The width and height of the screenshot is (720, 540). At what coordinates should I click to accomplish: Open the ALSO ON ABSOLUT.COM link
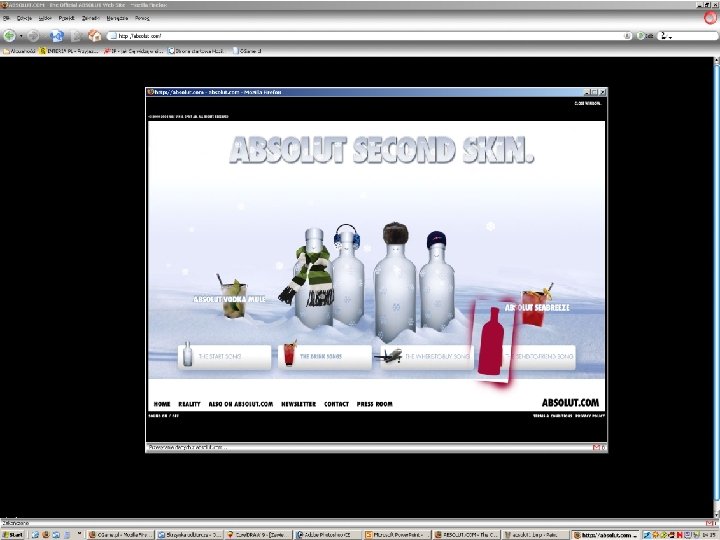pyautogui.click(x=241, y=404)
